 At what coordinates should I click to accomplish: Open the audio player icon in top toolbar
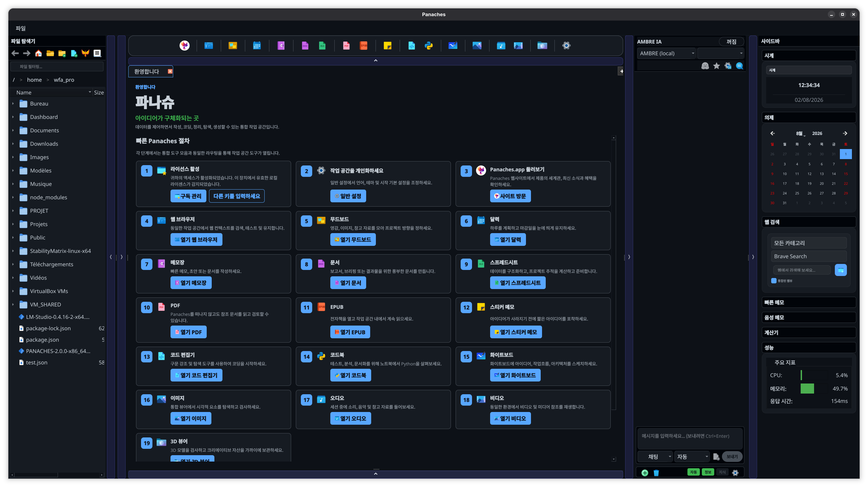tap(501, 46)
